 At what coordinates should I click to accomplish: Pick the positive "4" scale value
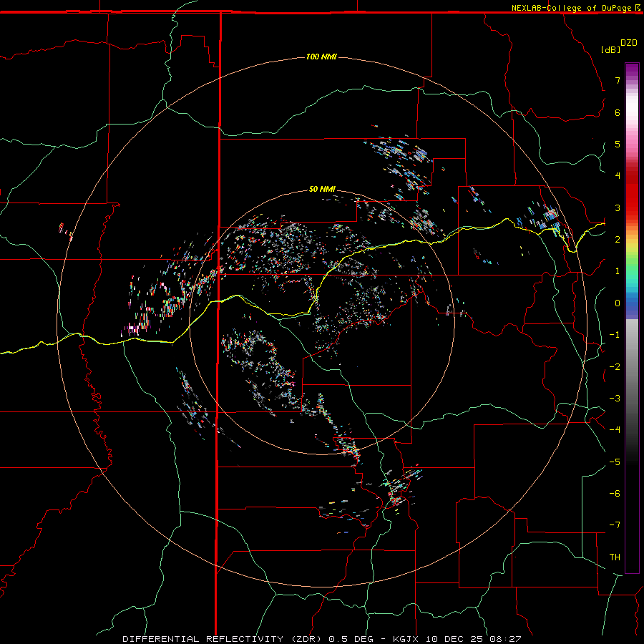point(618,176)
